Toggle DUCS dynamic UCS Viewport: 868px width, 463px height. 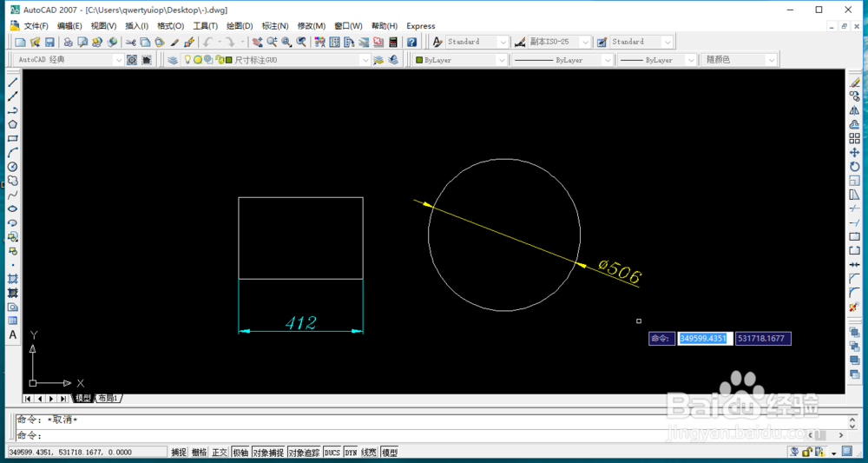(x=332, y=453)
